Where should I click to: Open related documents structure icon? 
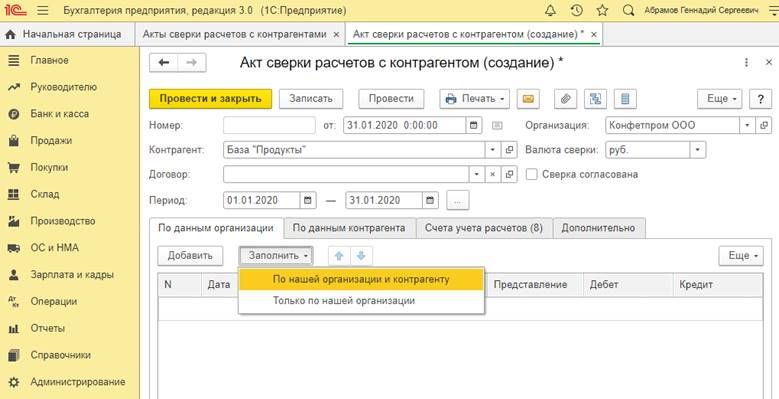[x=595, y=99]
